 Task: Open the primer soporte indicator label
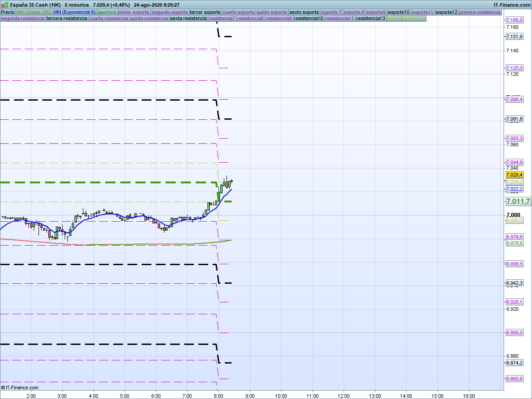click(x=133, y=12)
